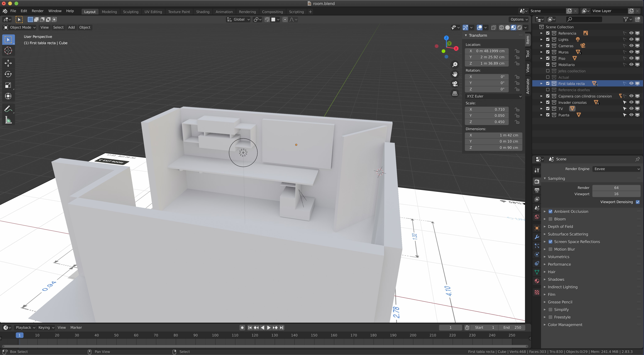This screenshot has height=355, width=644.
Task: Expand the Shadows panel
Action: point(556,280)
